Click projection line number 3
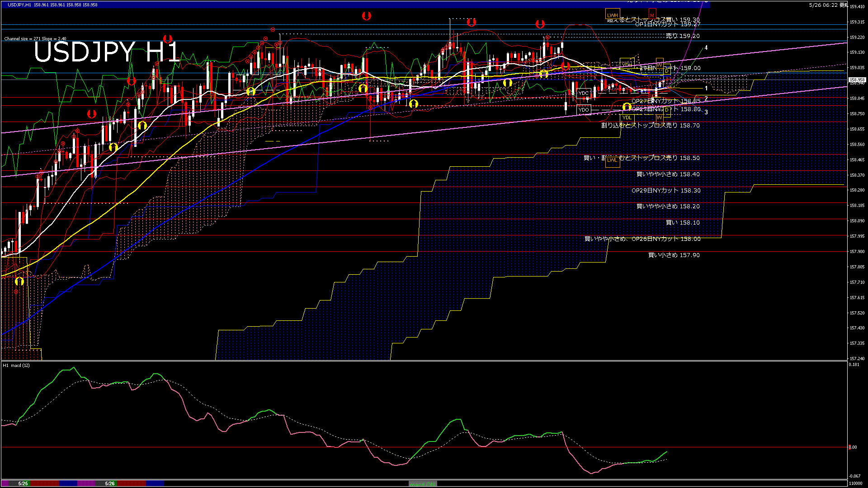 click(706, 113)
